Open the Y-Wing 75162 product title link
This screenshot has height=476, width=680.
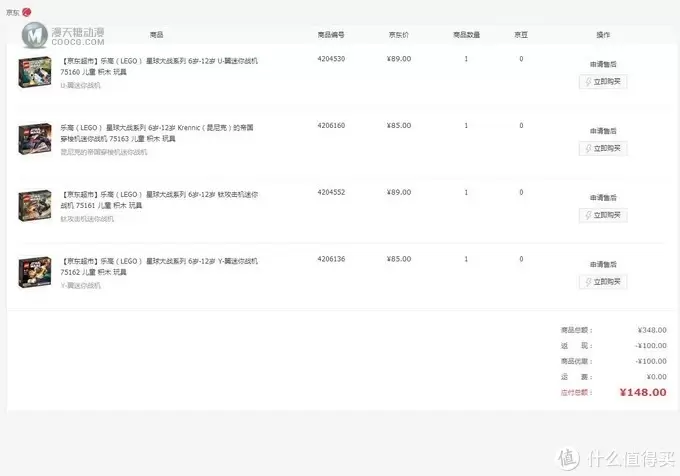coord(159,267)
